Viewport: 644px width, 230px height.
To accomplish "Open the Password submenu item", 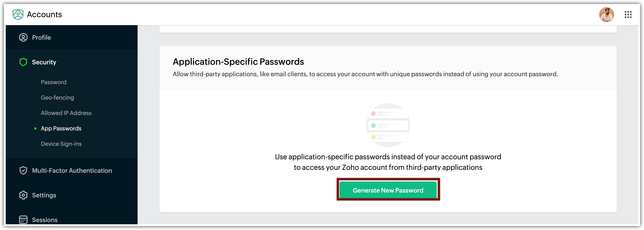I will pos(53,82).
